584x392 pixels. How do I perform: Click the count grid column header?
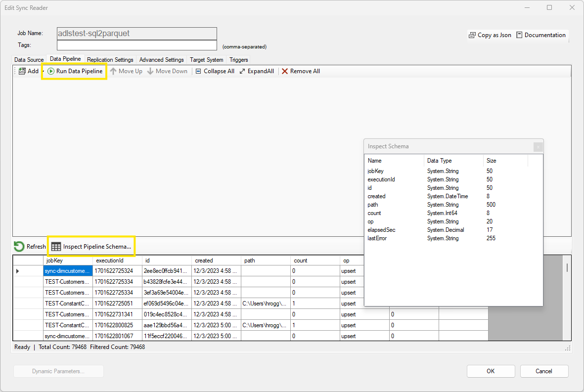tap(315, 261)
